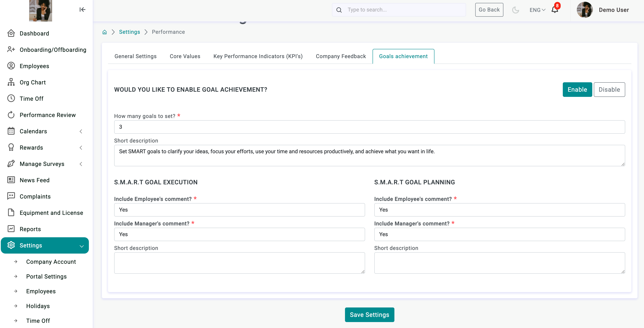Click the Demo User avatar picture

click(584, 10)
